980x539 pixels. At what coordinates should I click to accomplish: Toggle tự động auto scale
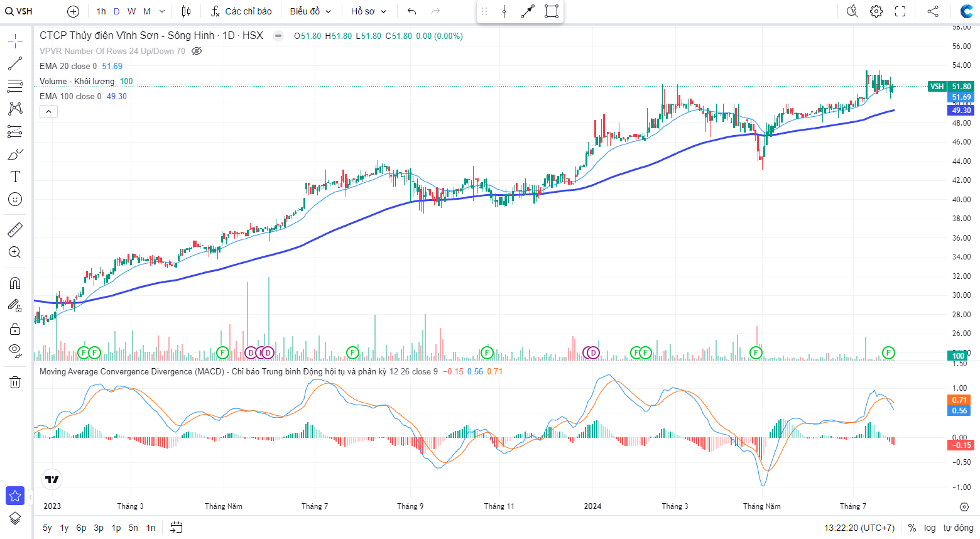(958, 528)
